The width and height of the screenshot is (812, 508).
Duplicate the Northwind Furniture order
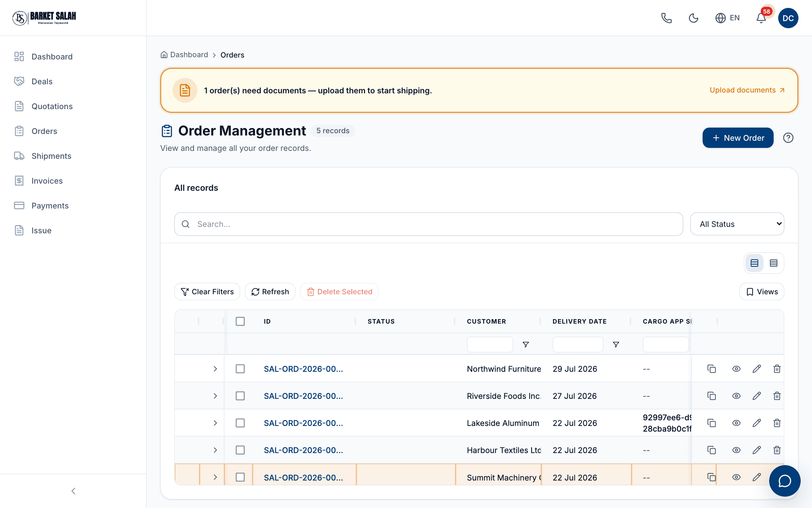pos(712,369)
